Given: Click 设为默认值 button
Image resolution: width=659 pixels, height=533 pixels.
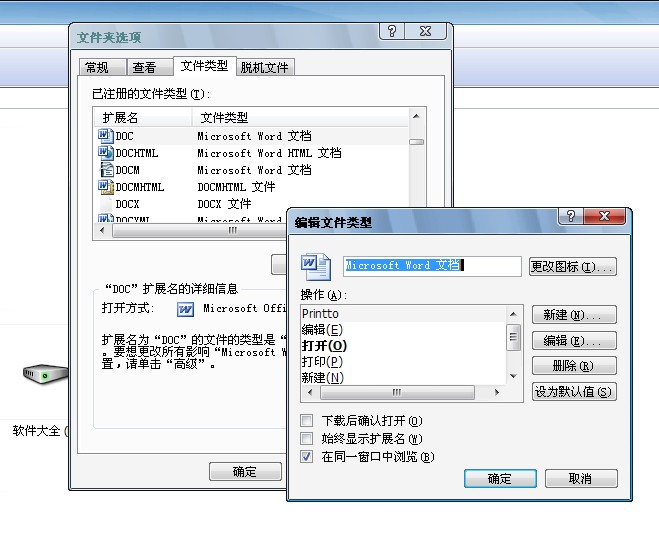Looking at the screenshot, I should point(574,392).
